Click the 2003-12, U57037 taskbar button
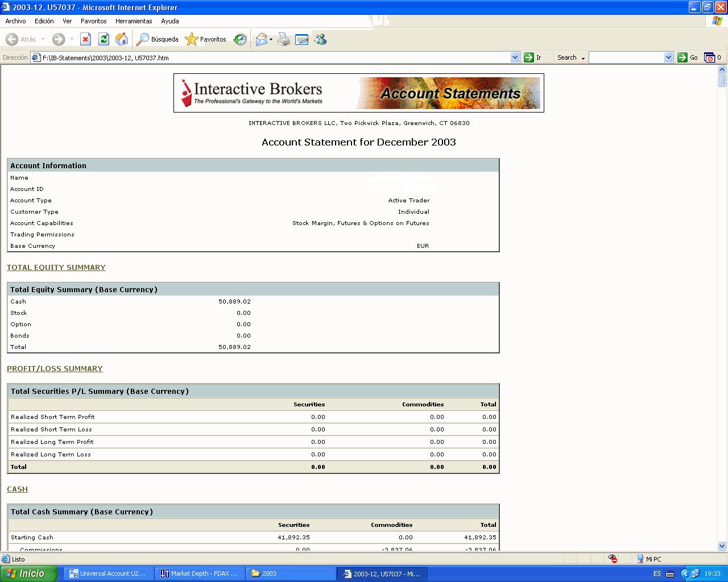This screenshot has width=728, height=582. [x=382, y=573]
